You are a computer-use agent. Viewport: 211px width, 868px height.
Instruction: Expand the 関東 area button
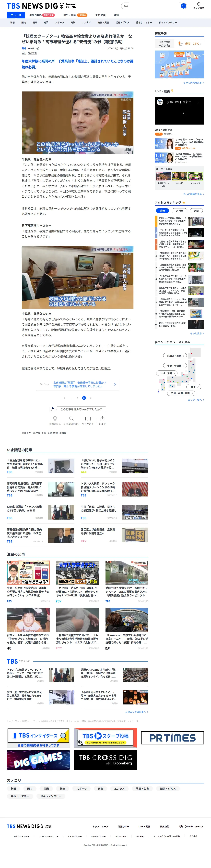click(x=194, y=386)
